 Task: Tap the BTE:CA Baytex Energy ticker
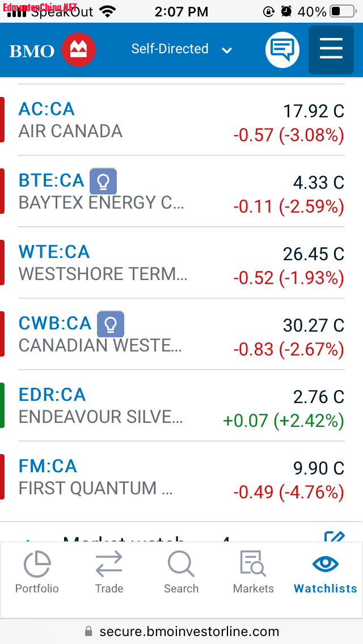tap(52, 180)
